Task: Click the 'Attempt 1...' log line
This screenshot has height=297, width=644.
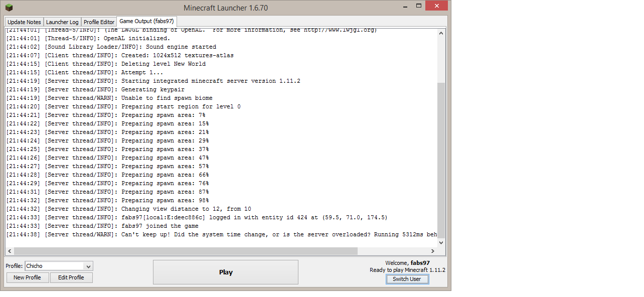Action: tap(85, 72)
